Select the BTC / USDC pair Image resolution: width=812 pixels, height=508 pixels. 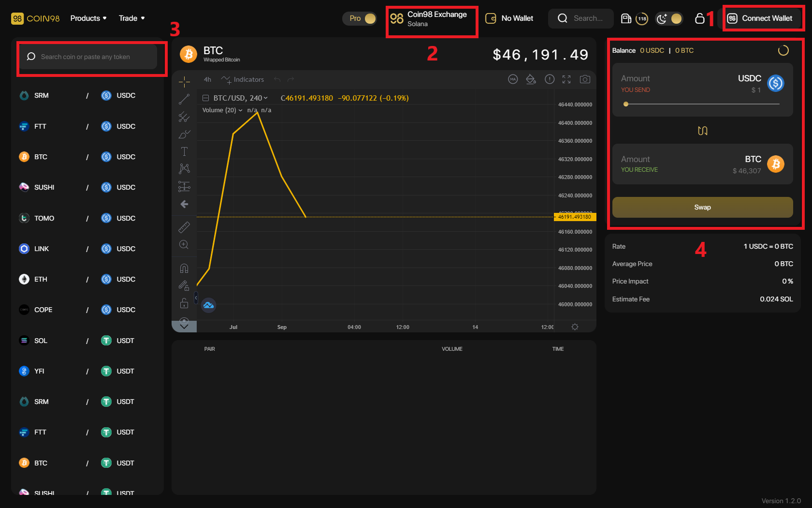point(87,157)
